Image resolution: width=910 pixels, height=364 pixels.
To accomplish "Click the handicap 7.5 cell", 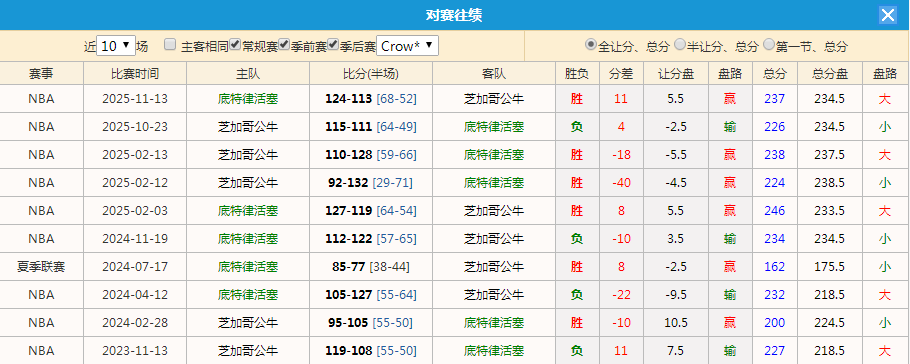I will click(676, 351).
